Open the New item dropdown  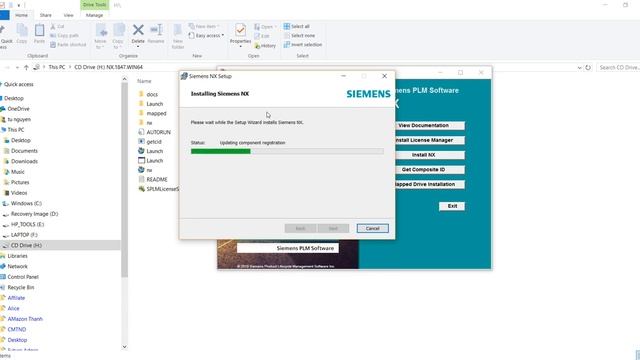pos(204,26)
